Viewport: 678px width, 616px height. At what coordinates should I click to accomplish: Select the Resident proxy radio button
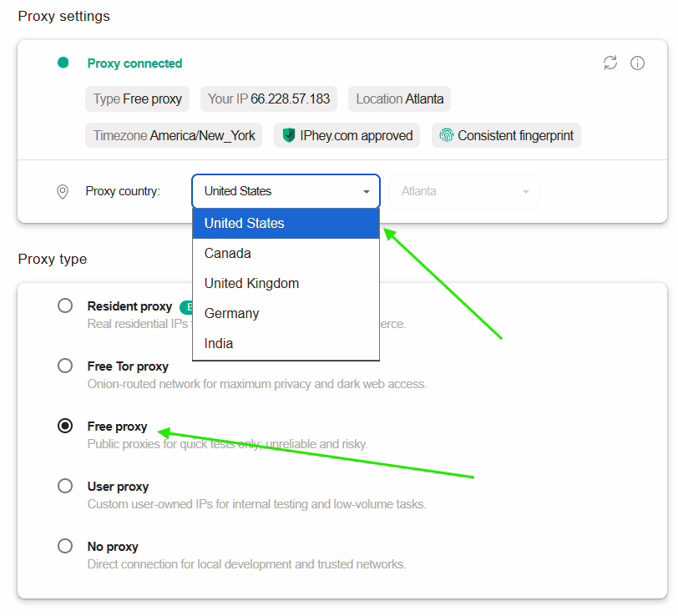(65, 306)
